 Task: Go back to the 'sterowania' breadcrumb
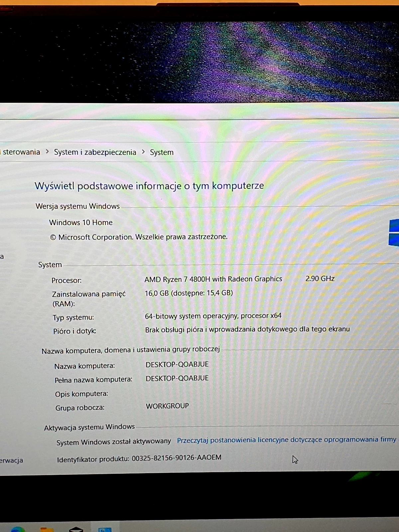click(21, 152)
